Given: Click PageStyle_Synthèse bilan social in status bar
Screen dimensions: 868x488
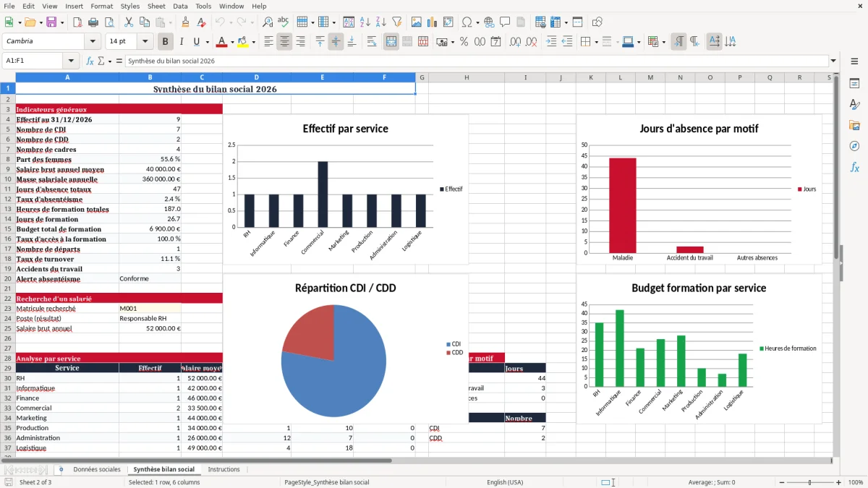Looking at the screenshot, I should pyautogui.click(x=327, y=482).
